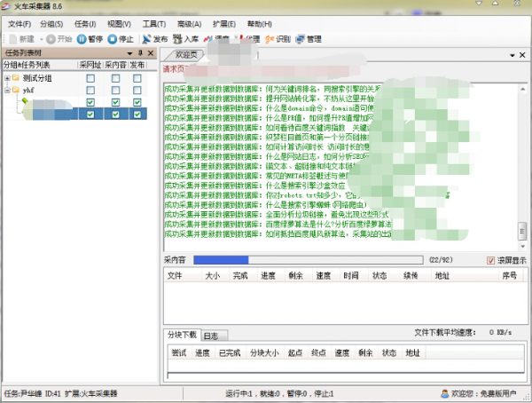Toggle 采内容 checkbox for 测试分组

(115, 78)
